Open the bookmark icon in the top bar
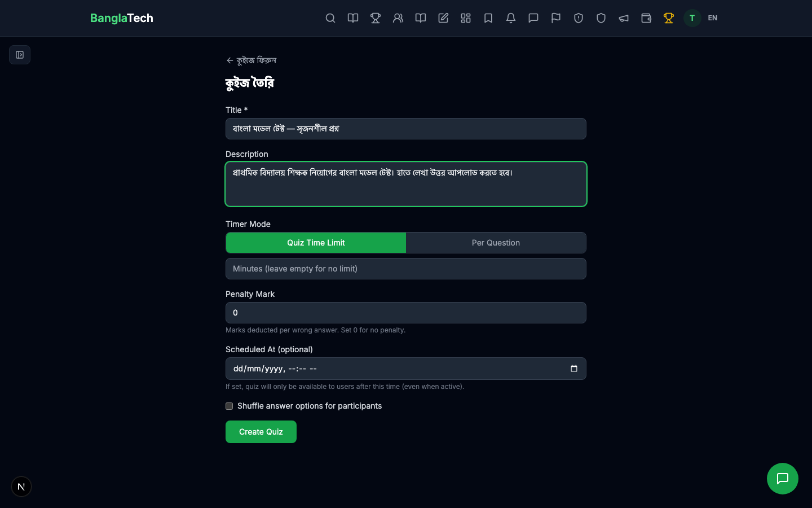 tap(488, 18)
